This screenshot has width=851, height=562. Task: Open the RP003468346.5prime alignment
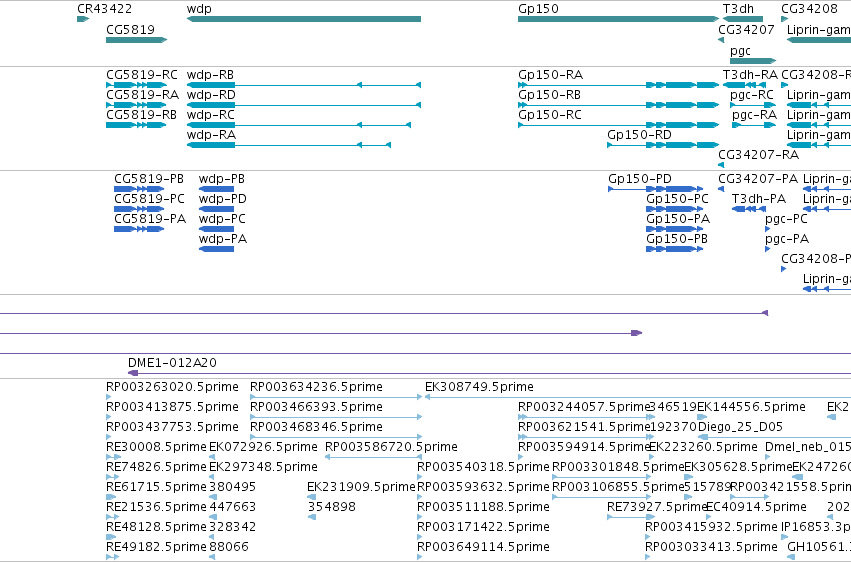(x=336, y=438)
